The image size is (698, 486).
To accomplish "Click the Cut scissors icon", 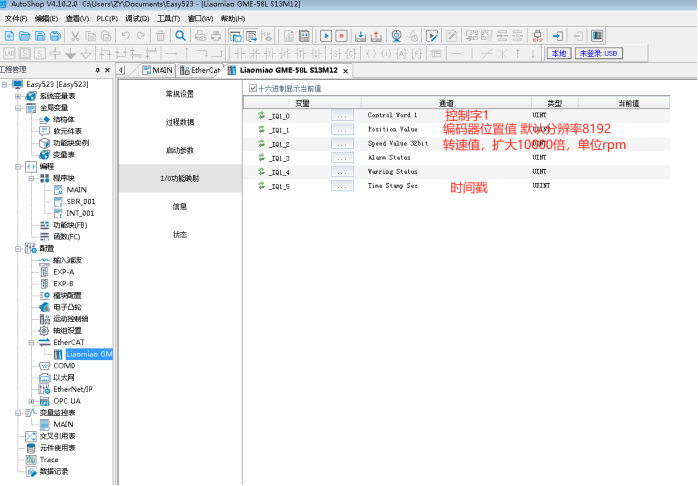I will pyautogui.click(x=75, y=36).
